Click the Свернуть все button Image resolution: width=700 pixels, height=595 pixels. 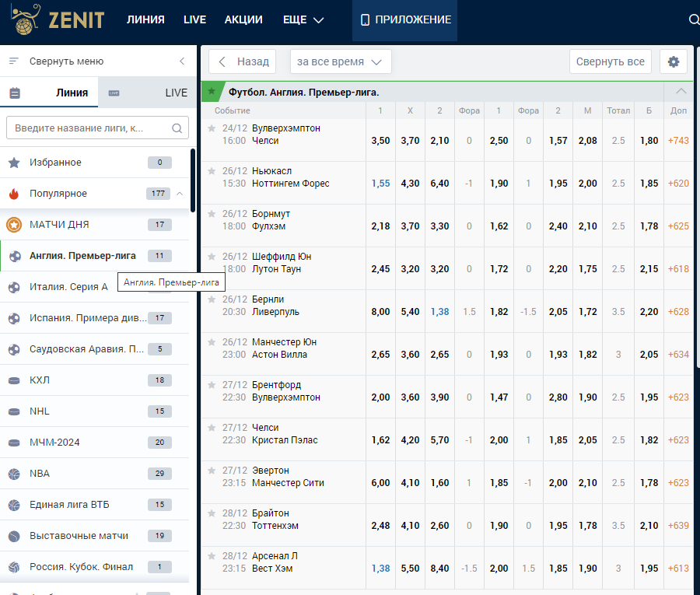click(610, 61)
